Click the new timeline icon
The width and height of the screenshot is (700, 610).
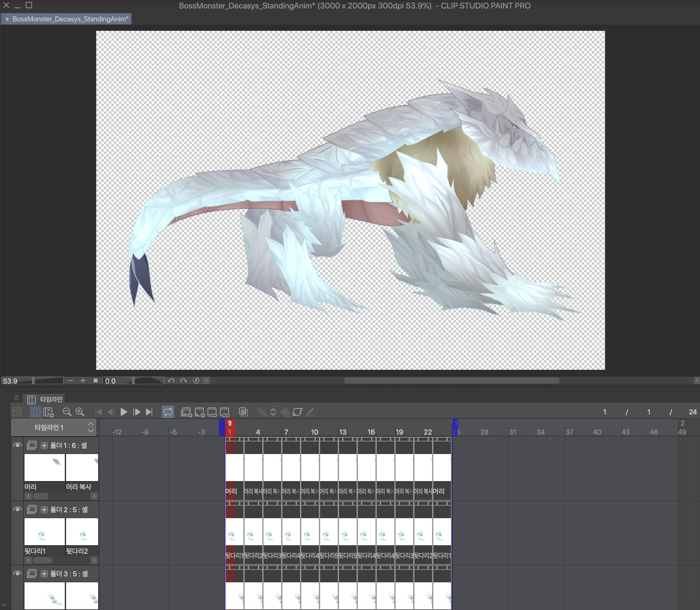pyautogui.click(x=48, y=412)
